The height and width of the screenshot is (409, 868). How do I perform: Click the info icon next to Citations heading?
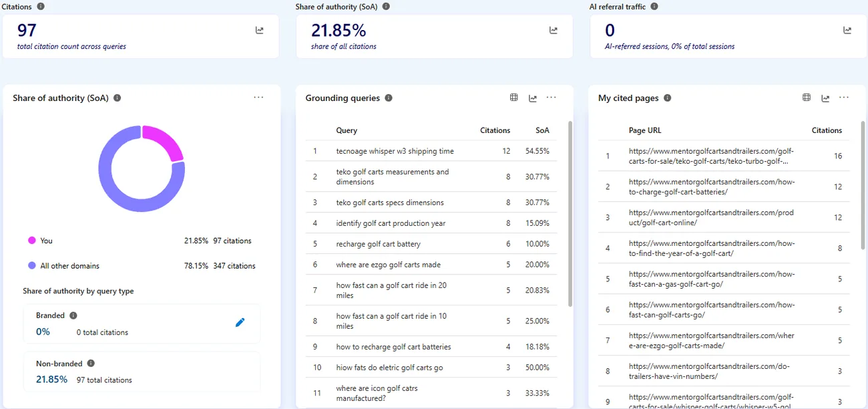pyautogui.click(x=41, y=6)
